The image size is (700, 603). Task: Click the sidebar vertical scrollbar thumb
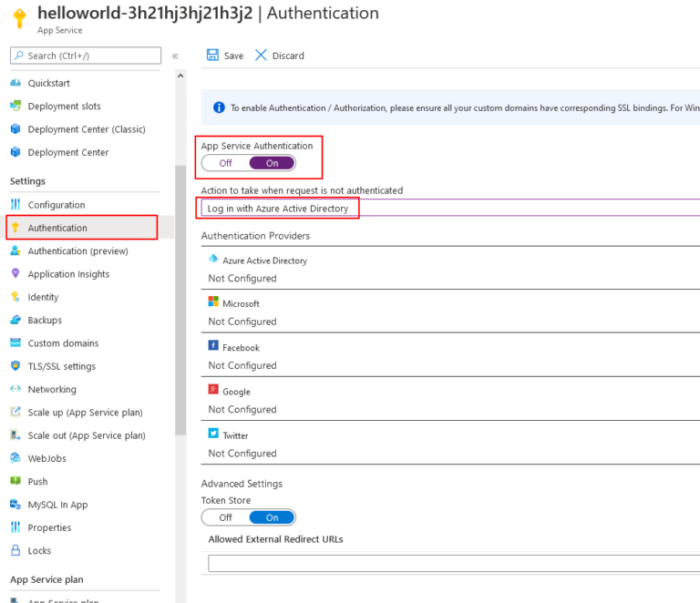coord(180,300)
